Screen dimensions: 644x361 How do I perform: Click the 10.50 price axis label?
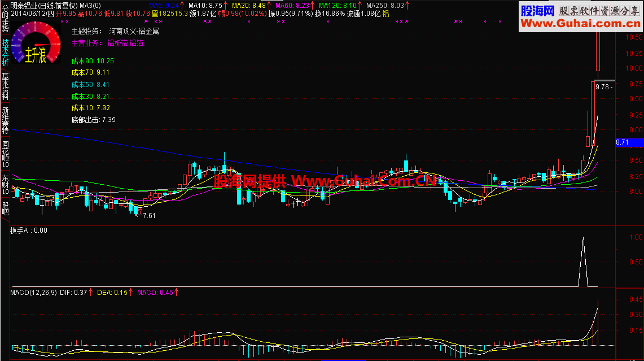coord(634,37)
